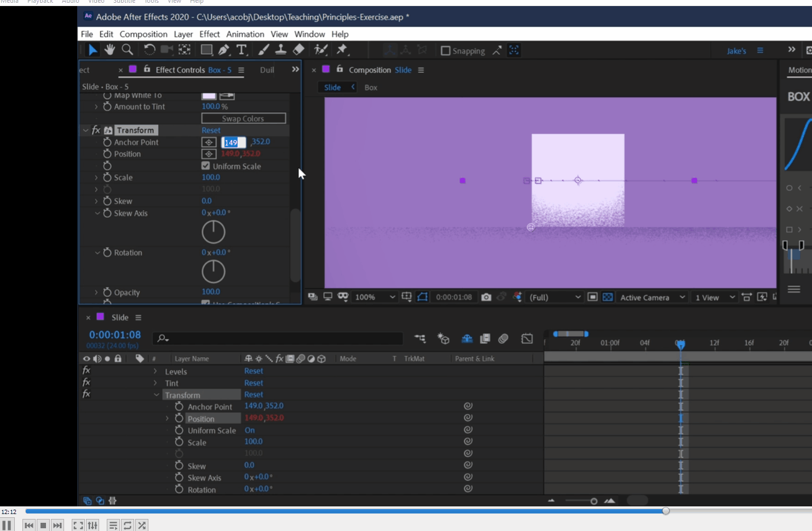Open the Active Camera dropdown

tap(652, 297)
